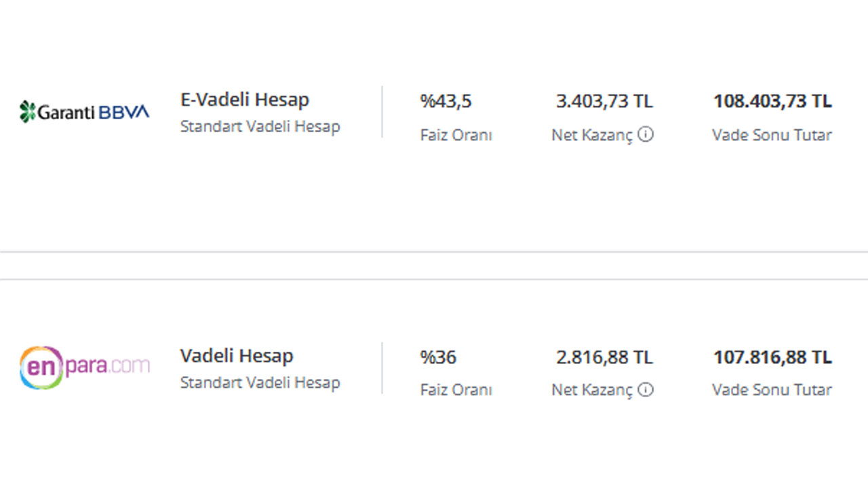Click the circular en emblem of Enpara
Viewport: 868px width, 488px height.
pos(41,367)
